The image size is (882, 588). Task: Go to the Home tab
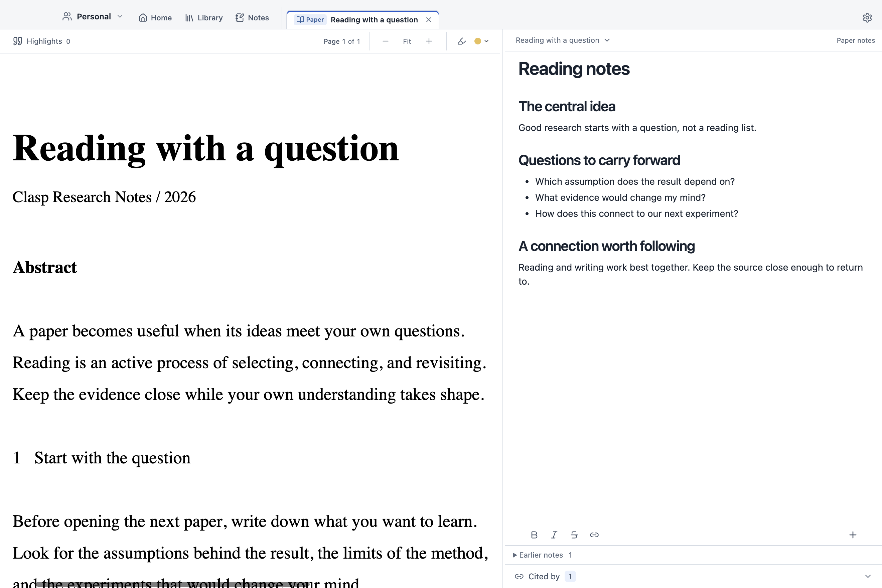point(155,18)
